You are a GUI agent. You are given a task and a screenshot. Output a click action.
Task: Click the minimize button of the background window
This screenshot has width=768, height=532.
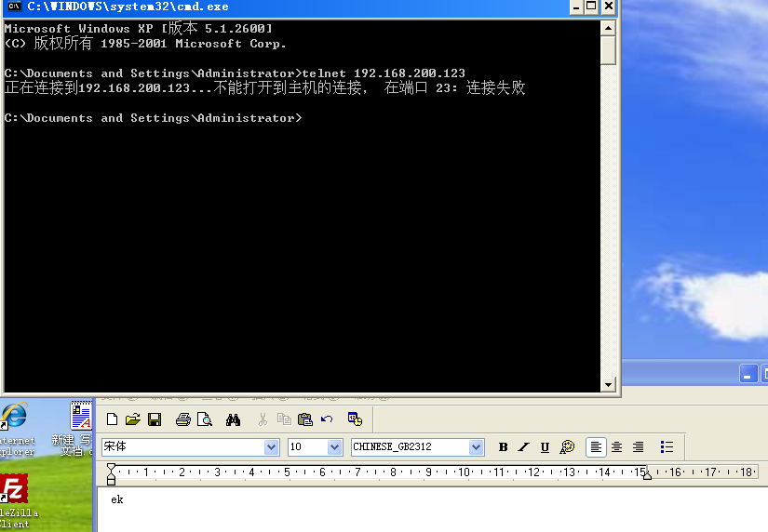(x=748, y=374)
